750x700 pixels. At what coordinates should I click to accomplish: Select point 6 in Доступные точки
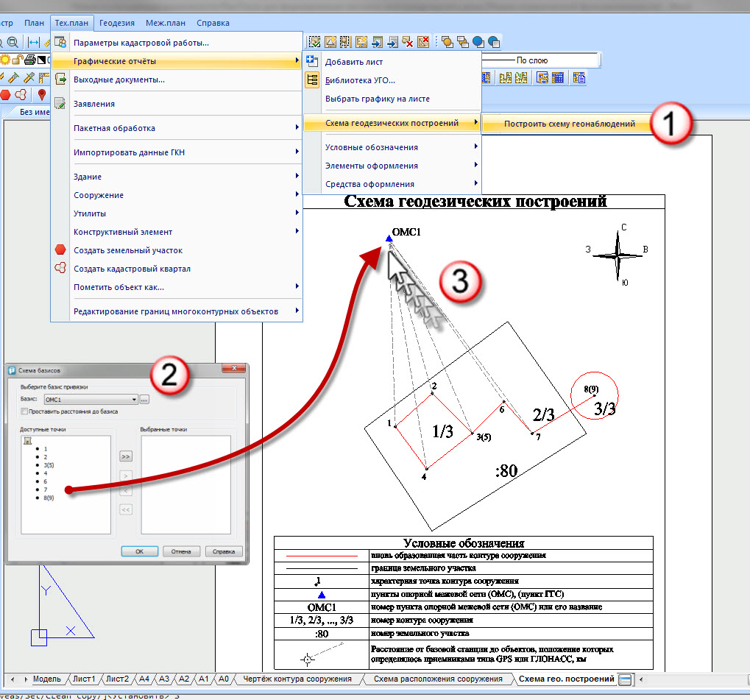point(46,481)
